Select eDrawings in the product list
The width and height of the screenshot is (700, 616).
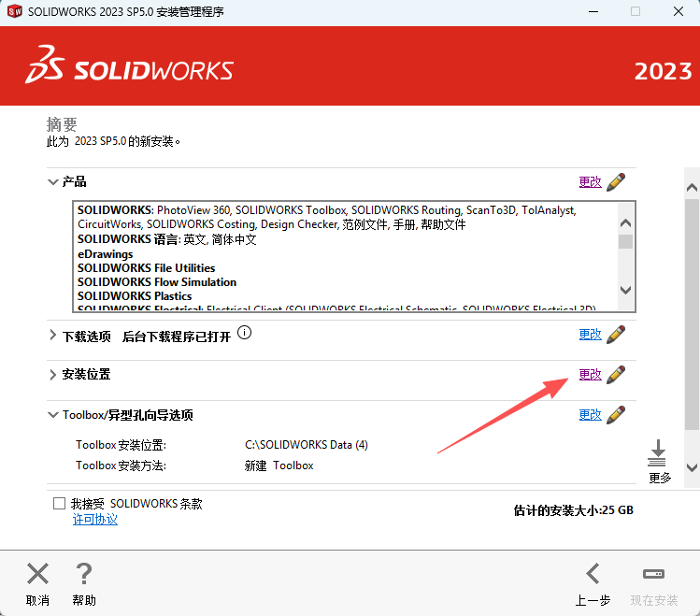[x=106, y=254]
